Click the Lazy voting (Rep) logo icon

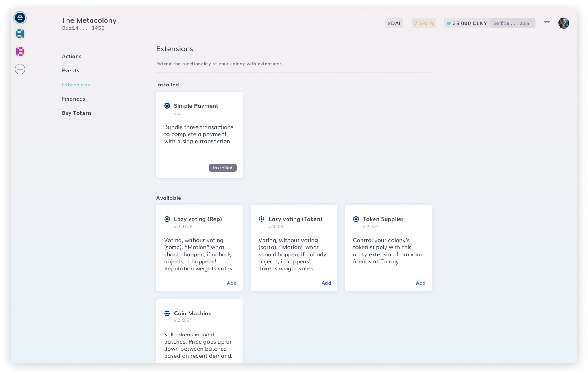tap(167, 219)
